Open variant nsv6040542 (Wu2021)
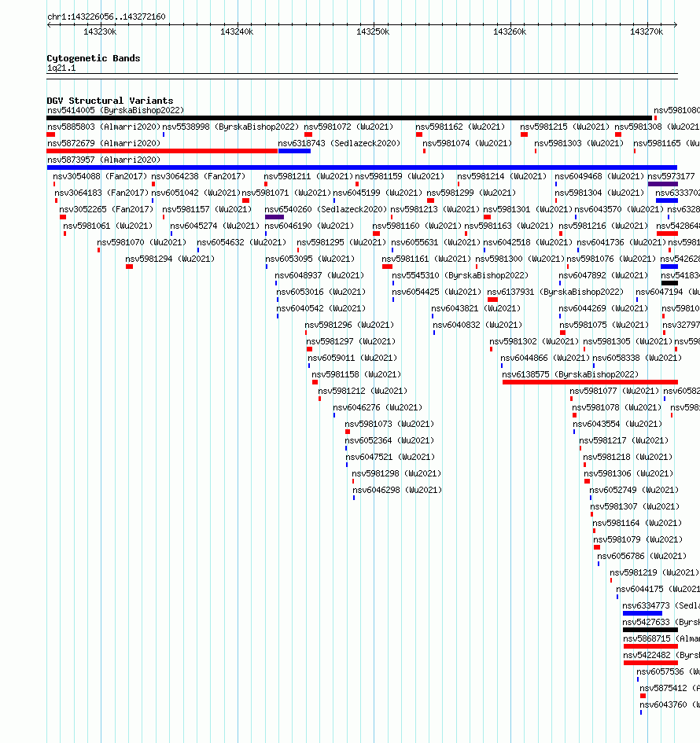Screen dimensions: 700x743 click(x=321, y=308)
